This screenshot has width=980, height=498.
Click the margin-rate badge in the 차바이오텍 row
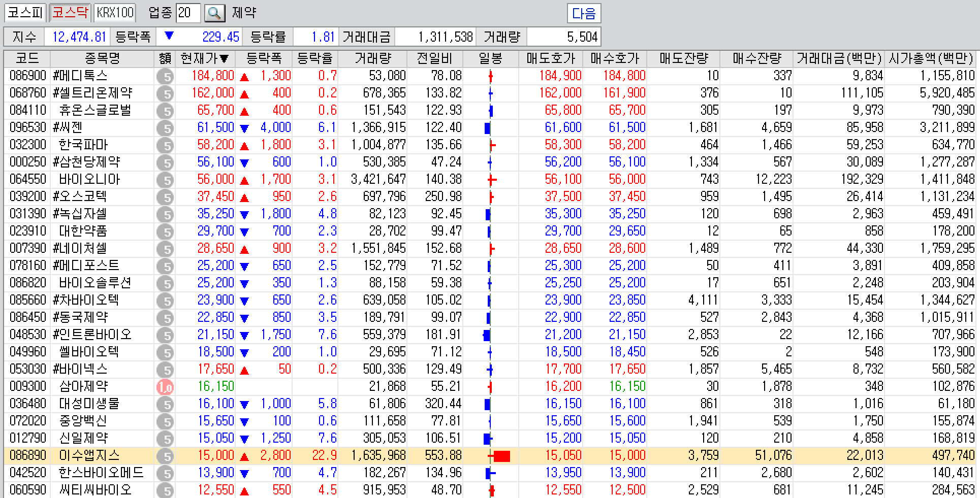pyautogui.click(x=165, y=302)
